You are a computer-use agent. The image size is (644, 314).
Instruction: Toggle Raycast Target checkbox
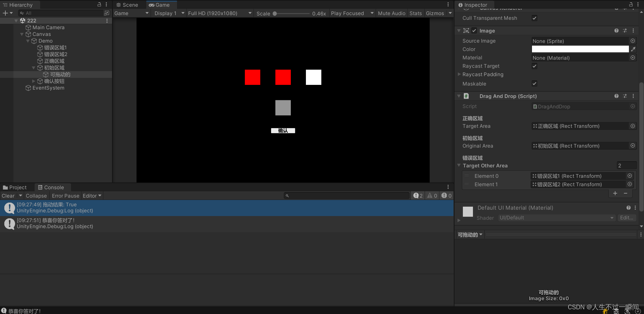point(535,66)
